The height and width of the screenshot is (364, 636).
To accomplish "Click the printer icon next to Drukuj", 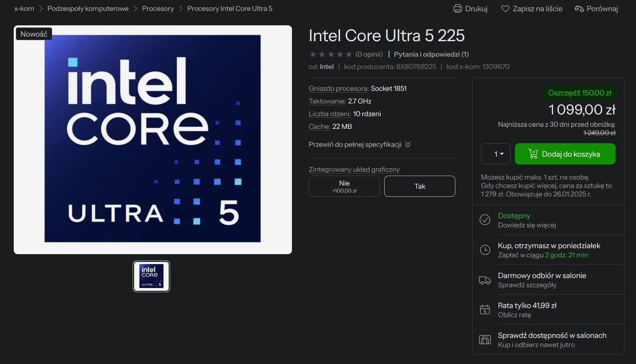I will (457, 9).
